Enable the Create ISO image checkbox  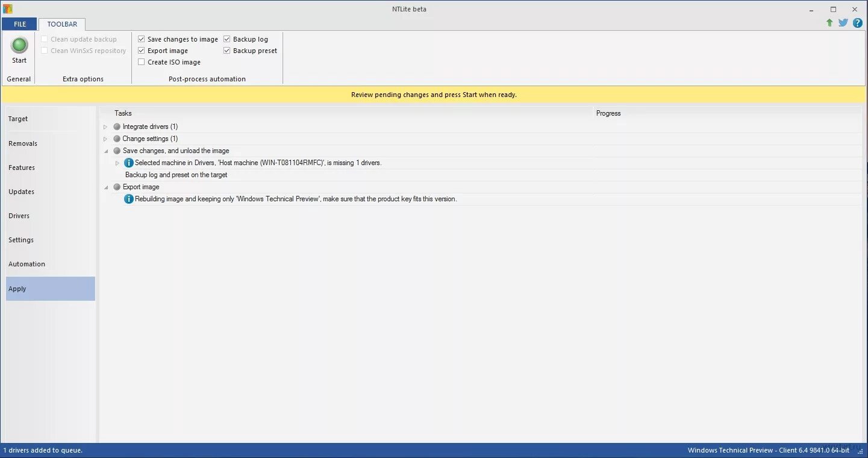pos(142,62)
